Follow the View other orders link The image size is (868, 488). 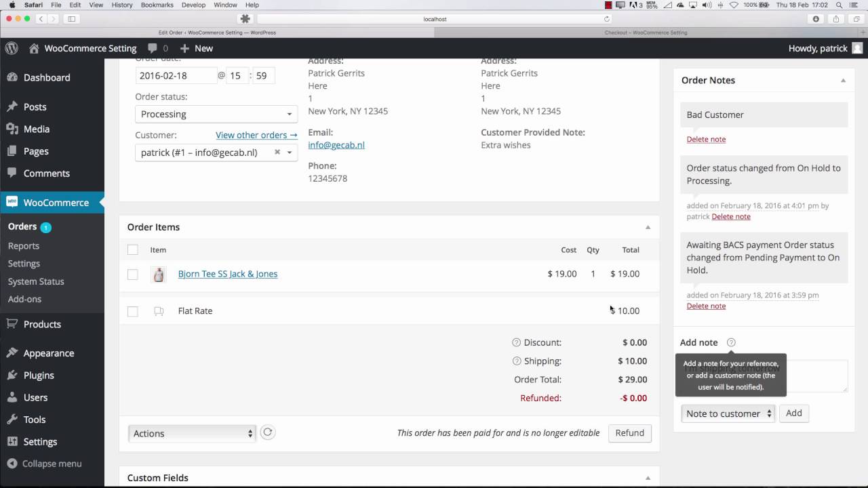(256, 135)
